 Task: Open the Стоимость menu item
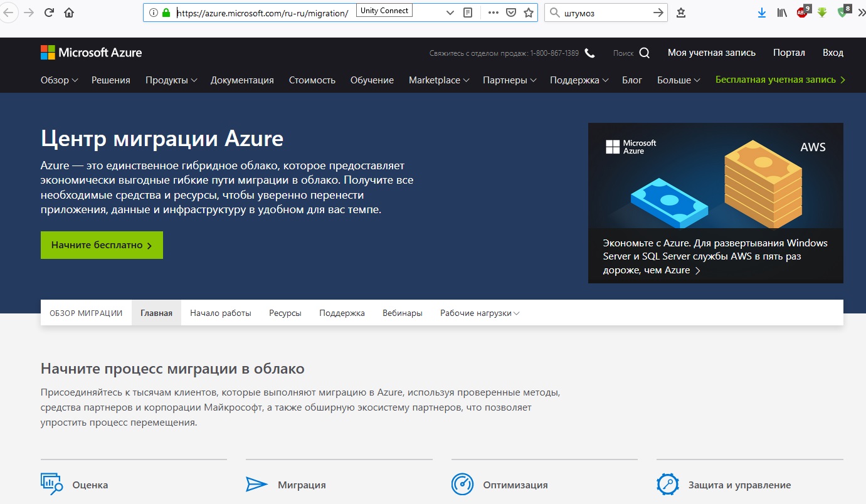tap(312, 80)
